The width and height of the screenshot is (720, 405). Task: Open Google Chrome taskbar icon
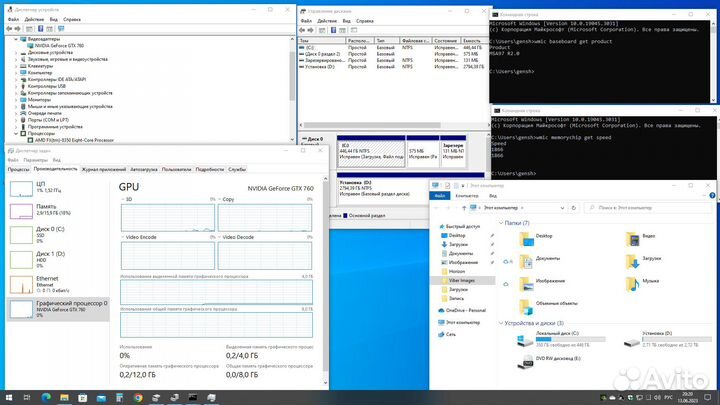pyautogui.click(x=138, y=398)
